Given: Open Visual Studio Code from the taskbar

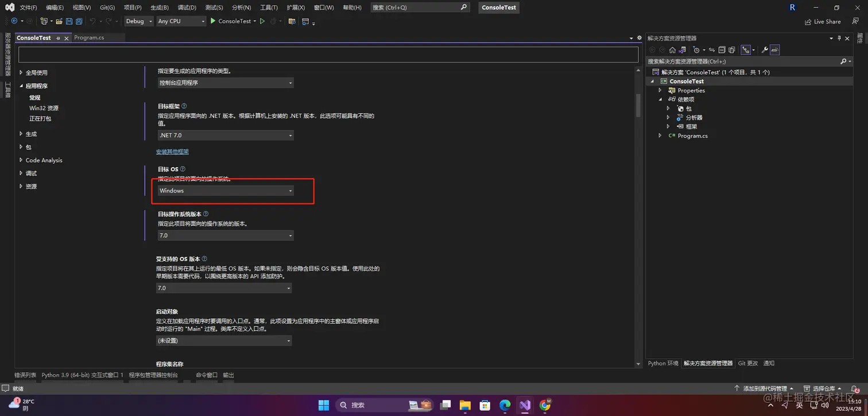Looking at the screenshot, I should [524, 405].
